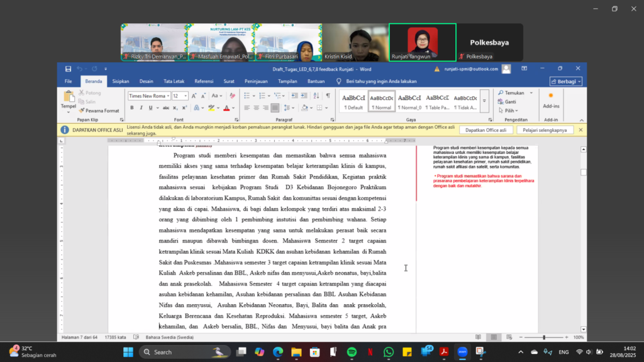Click Ganti to replace text

508,102
